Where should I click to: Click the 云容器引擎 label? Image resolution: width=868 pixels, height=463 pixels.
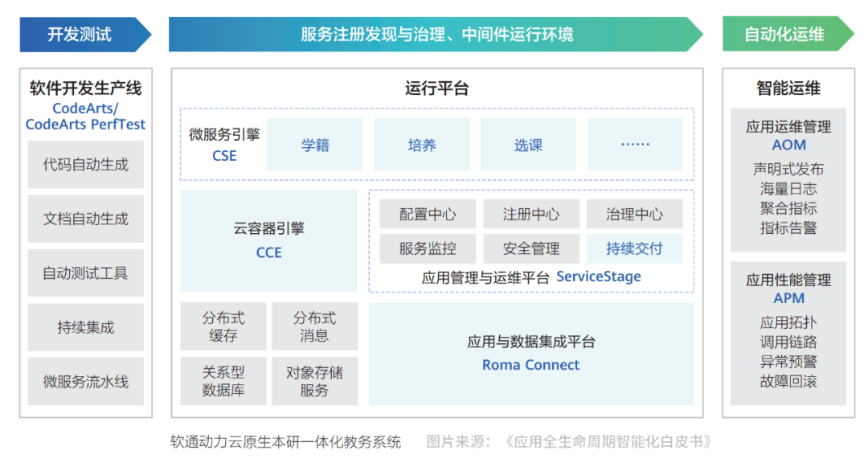[x=269, y=228]
